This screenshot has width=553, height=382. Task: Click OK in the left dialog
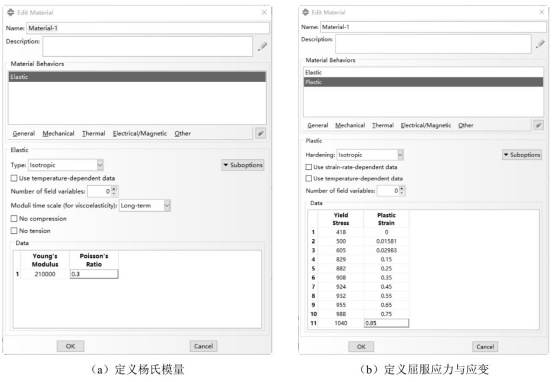click(71, 346)
